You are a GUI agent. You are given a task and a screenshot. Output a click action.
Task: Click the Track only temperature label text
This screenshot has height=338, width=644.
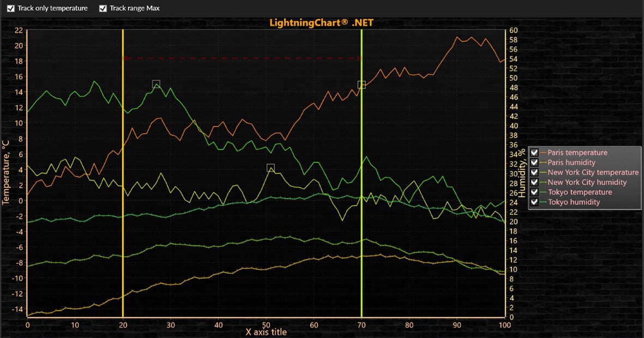pos(52,8)
